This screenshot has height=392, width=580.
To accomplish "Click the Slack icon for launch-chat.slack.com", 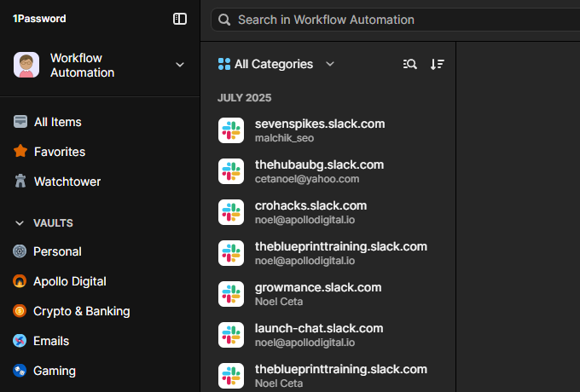I will coord(231,335).
